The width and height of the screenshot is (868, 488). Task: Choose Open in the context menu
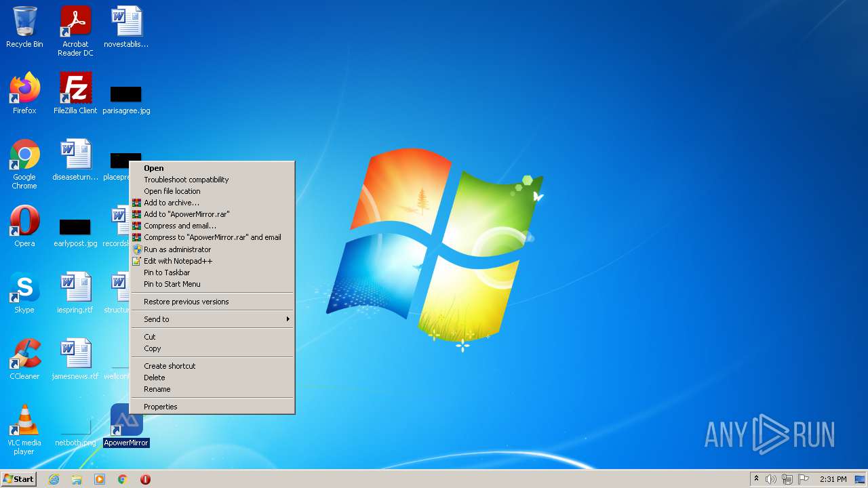point(212,168)
